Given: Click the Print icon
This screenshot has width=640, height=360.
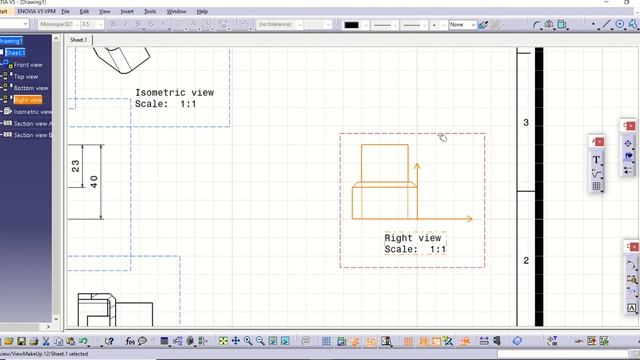Looking at the screenshot, I should (x=34, y=341).
